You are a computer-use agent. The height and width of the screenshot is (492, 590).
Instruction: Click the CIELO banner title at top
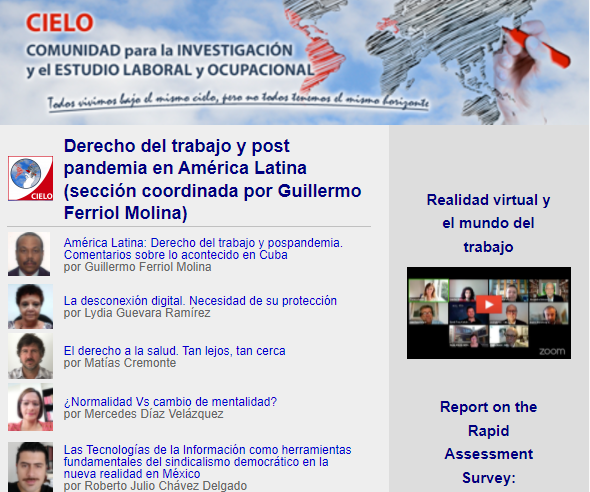(x=59, y=23)
